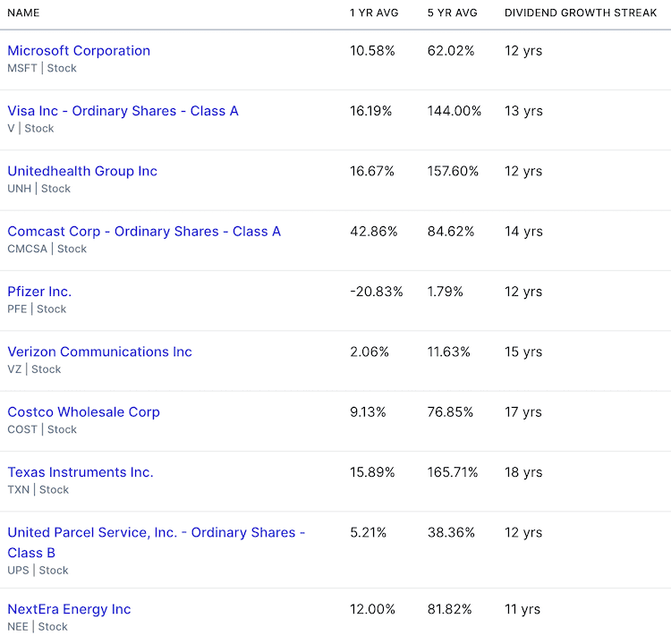
Task: Select the UPS | Stock ticker text
Action: click(x=38, y=571)
